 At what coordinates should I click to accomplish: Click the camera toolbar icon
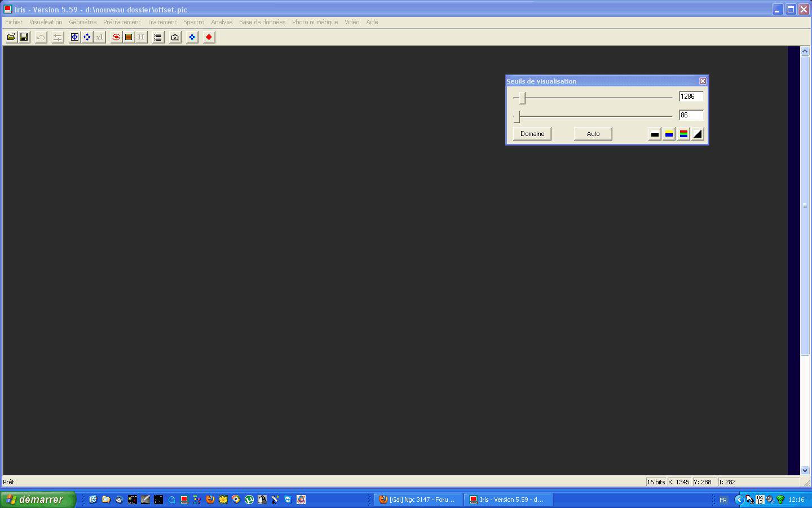[x=175, y=37]
